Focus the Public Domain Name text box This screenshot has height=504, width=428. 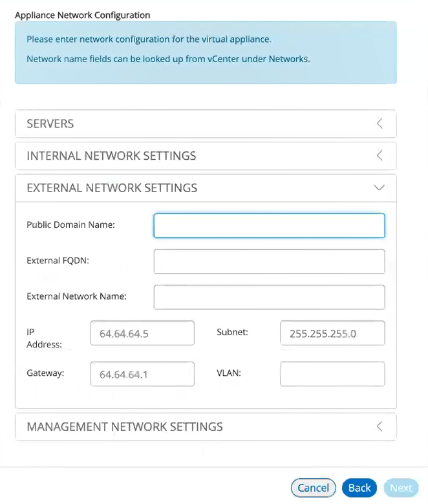pyautogui.click(x=269, y=226)
